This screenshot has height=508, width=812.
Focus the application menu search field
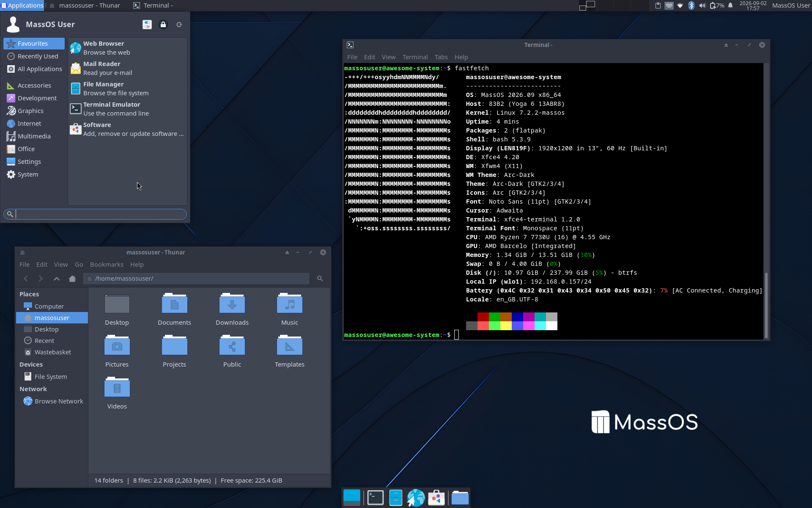(95, 214)
